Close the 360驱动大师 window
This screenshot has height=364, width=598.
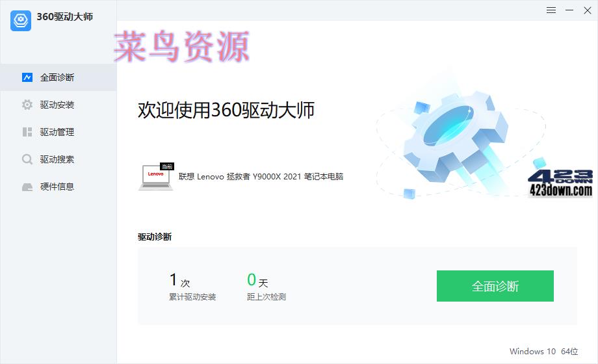click(588, 10)
